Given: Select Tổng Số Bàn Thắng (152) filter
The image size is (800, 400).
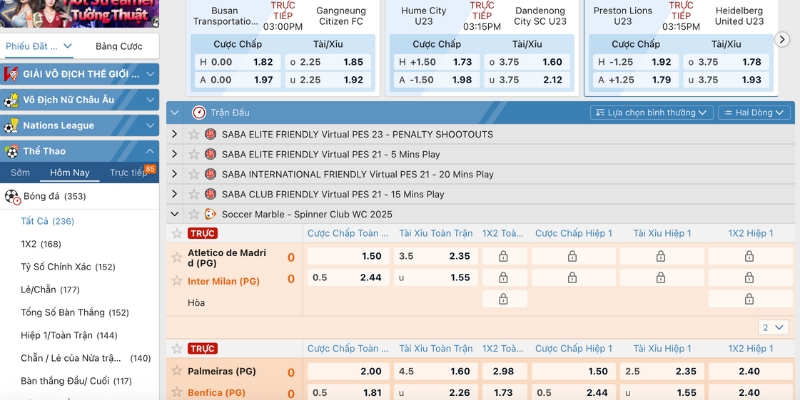Looking at the screenshot, I should pos(74,312).
